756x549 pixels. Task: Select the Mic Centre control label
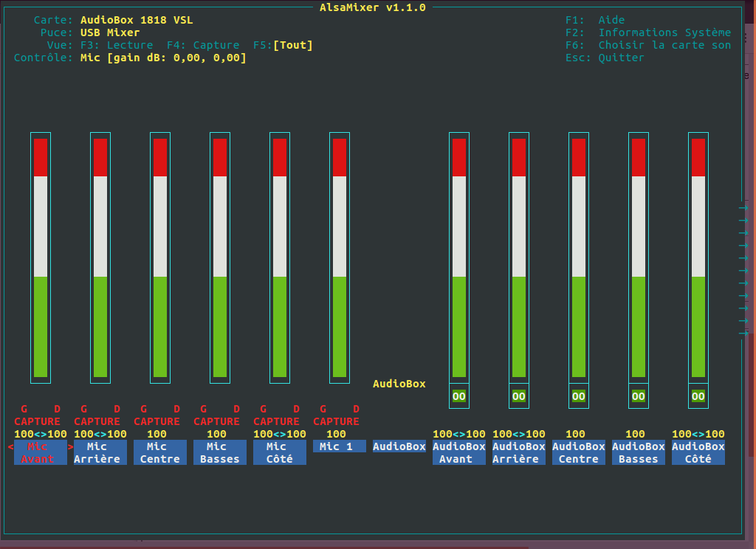(x=160, y=452)
